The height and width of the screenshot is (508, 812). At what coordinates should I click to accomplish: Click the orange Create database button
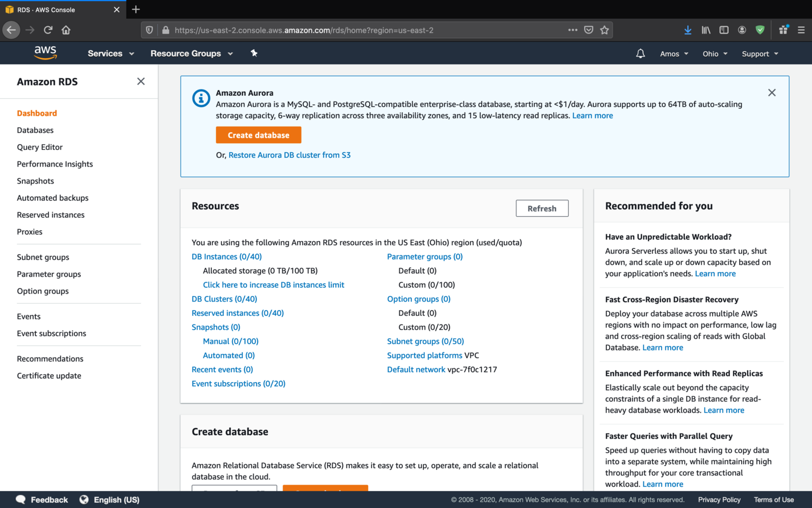(258, 135)
